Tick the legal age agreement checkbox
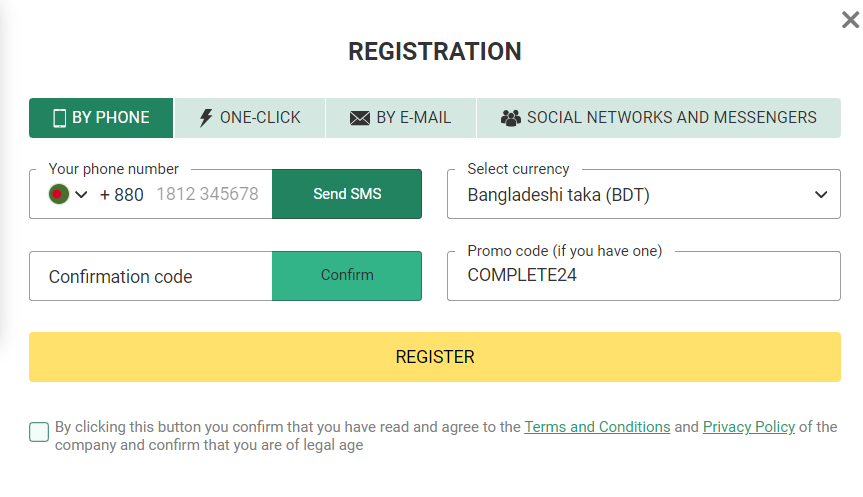 coord(39,432)
